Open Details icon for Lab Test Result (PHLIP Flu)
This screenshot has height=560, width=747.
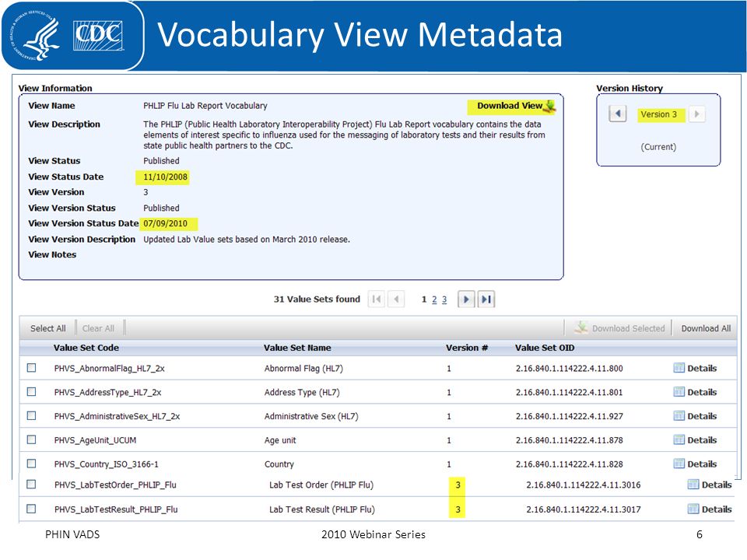click(693, 509)
